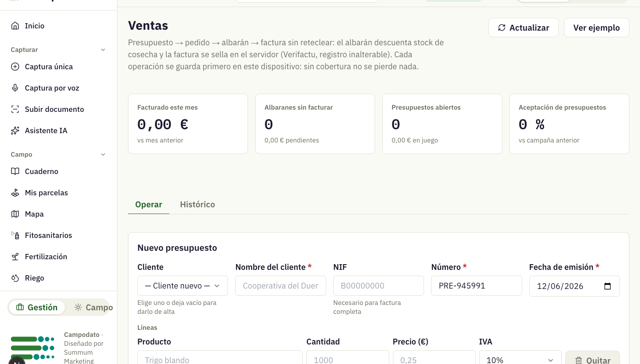Click the Mapa icon in sidebar
640x364 pixels.
pyautogui.click(x=15, y=214)
